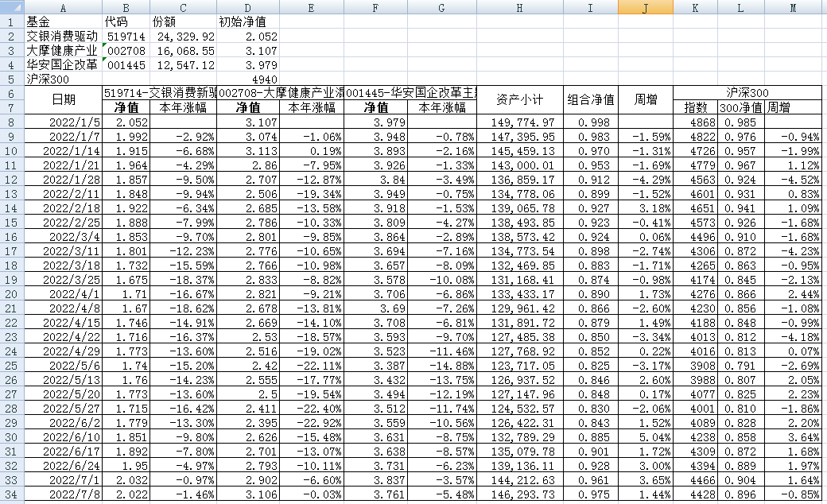
Task: Select the code cell 002708
Action: pos(126,51)
